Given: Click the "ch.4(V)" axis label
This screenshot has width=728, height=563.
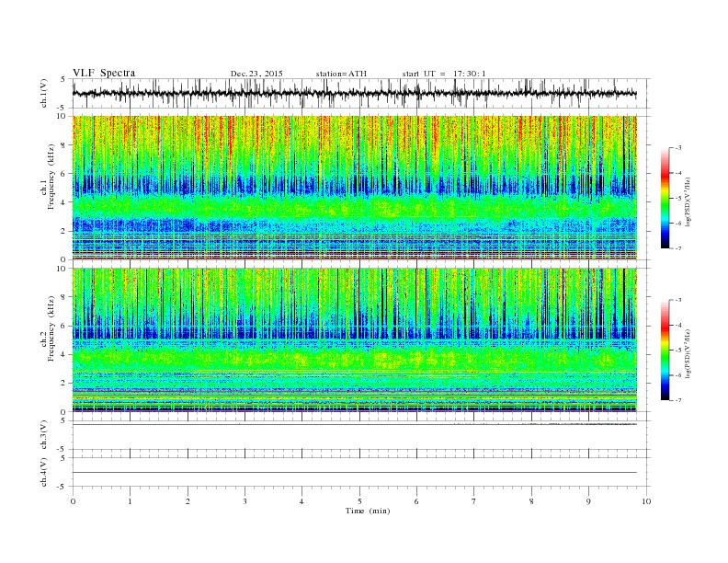Looking at the screenshot, I should coord(44,472).
